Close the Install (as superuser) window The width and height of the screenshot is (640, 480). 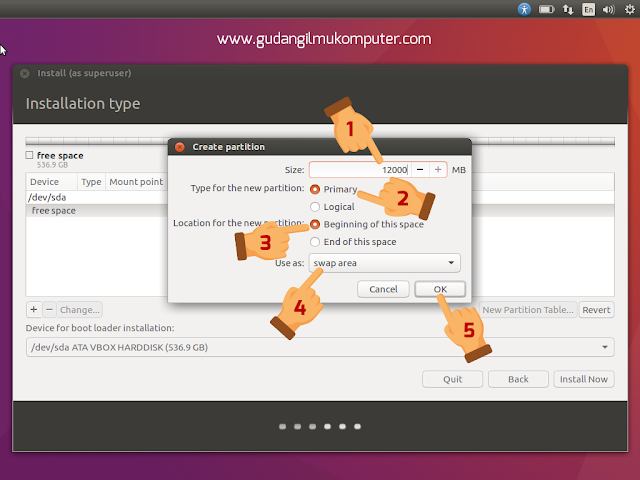[x=24, y=73]
